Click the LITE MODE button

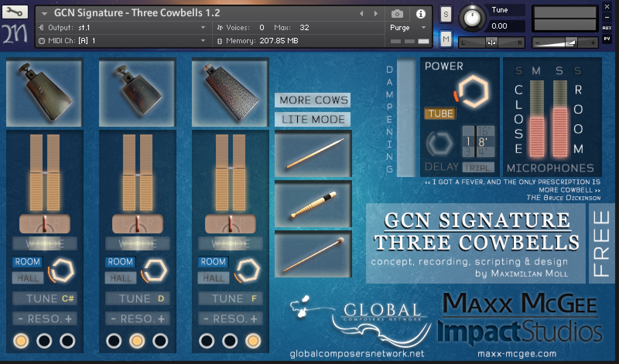[313, 119]
